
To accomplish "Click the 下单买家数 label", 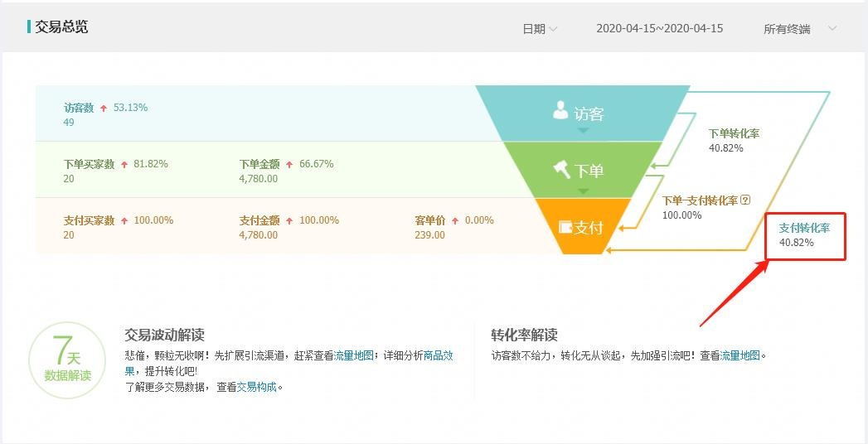I will click(89, 164).
